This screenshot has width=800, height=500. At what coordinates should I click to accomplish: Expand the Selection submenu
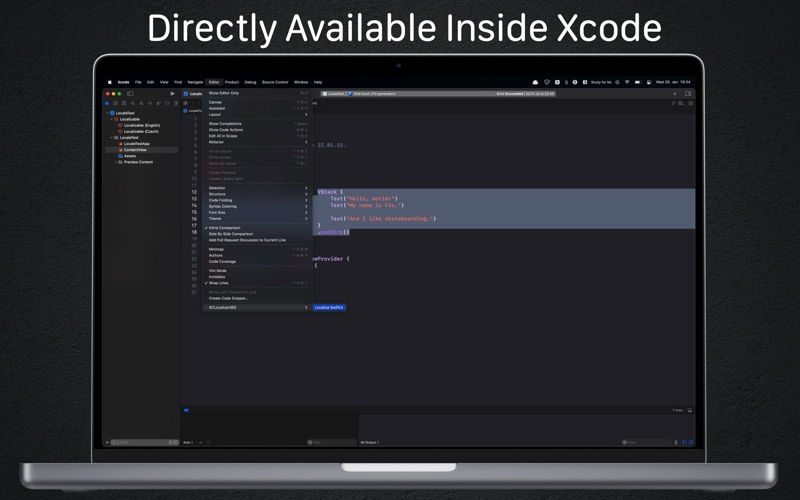pos(255,188)
